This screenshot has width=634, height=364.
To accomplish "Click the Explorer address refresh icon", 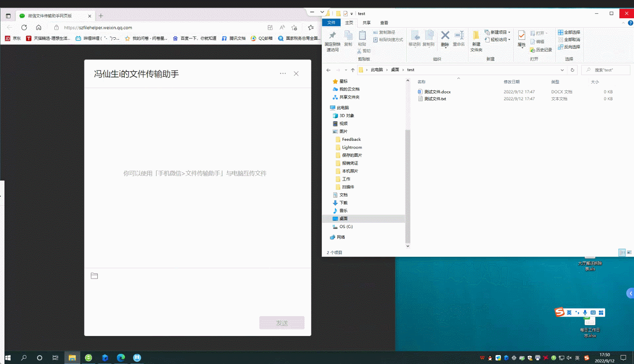I will (572, 70).
